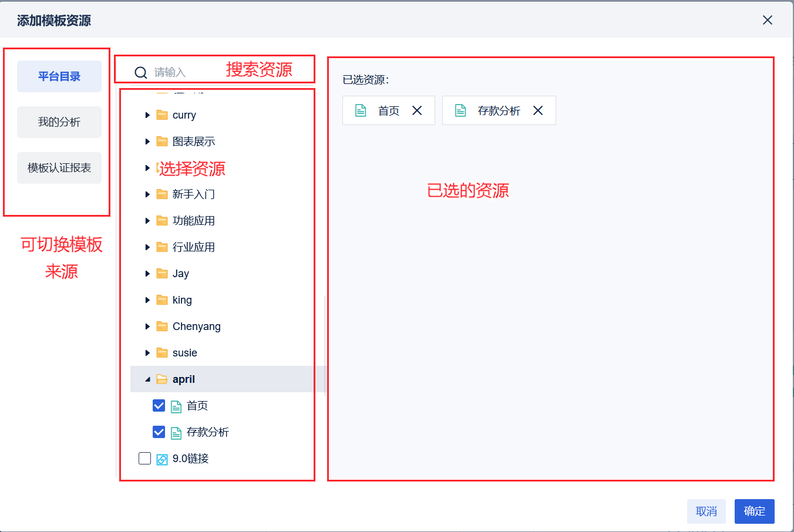This screenshot has width=794, height=532.
Task: Remove 首页 from selected resources
Action: click(417, 110)
